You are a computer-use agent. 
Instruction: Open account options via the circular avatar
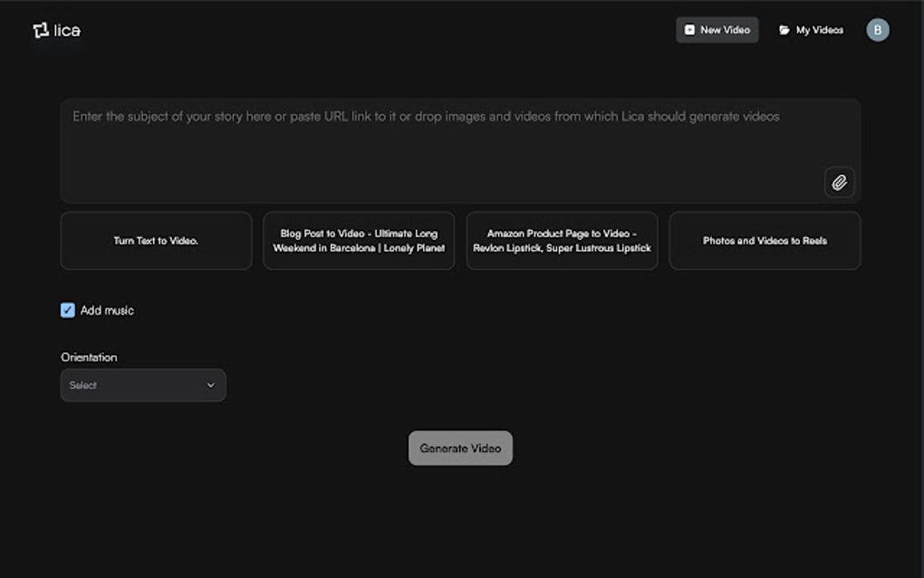[x=877, y=29]
